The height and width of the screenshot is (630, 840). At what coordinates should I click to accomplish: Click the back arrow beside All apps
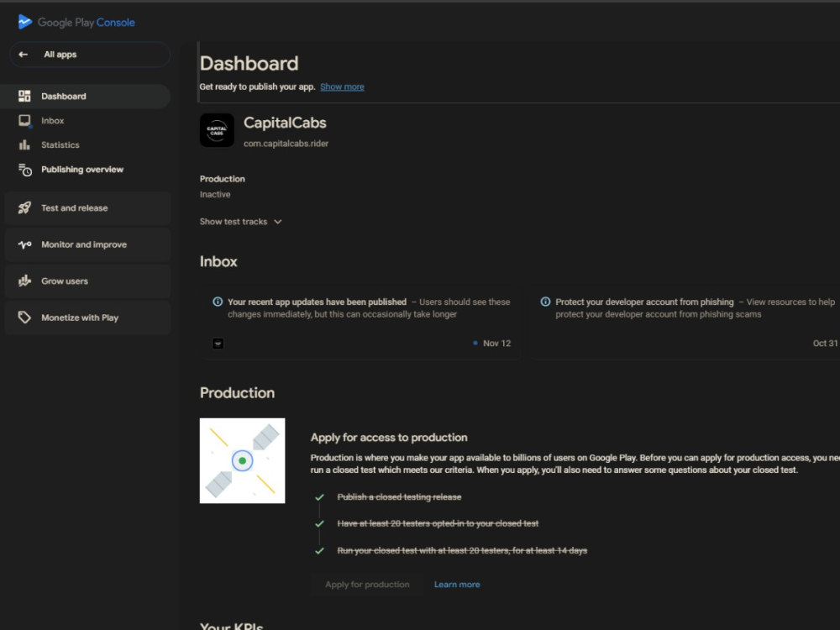tap(23, 54)
